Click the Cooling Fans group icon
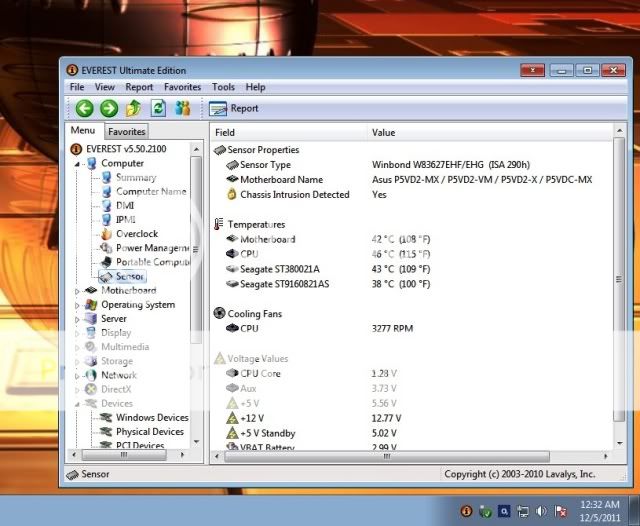Image resolution: width=640 pixels, height=526 pixels. [x=219, y=313]
